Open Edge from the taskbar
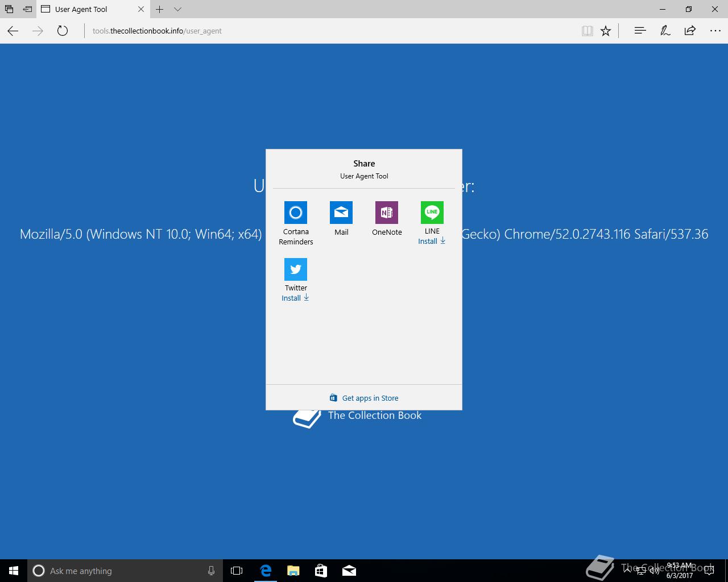 pos(265,571)
